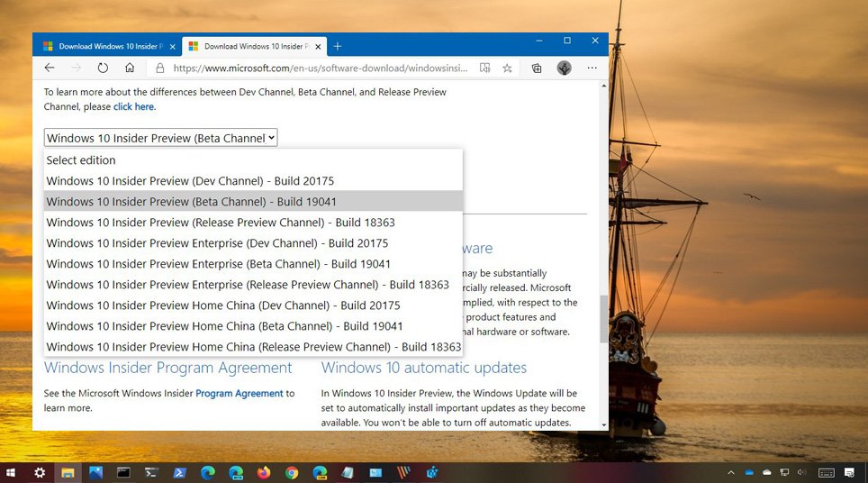Open the Program Agreement link

239,393
